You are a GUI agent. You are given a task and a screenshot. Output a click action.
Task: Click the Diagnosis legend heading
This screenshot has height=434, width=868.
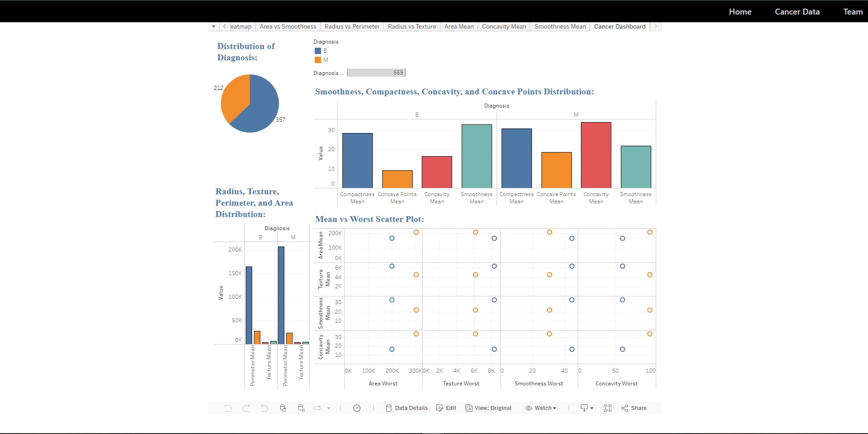point(326,42)
